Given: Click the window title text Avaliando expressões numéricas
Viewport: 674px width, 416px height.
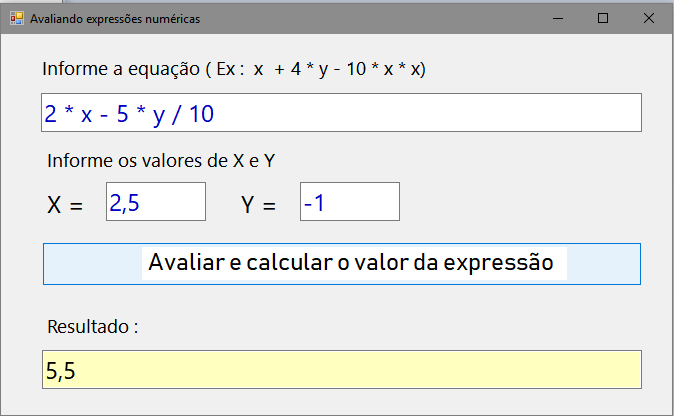Looking at the screenshot, I should [114, 19].
